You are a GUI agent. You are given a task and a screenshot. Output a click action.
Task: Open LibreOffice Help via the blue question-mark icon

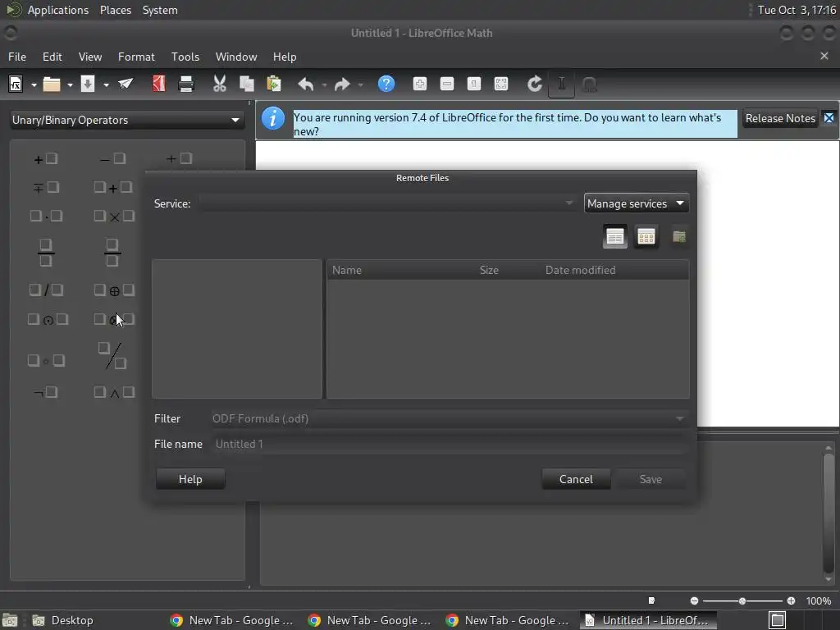pos(386,84)
